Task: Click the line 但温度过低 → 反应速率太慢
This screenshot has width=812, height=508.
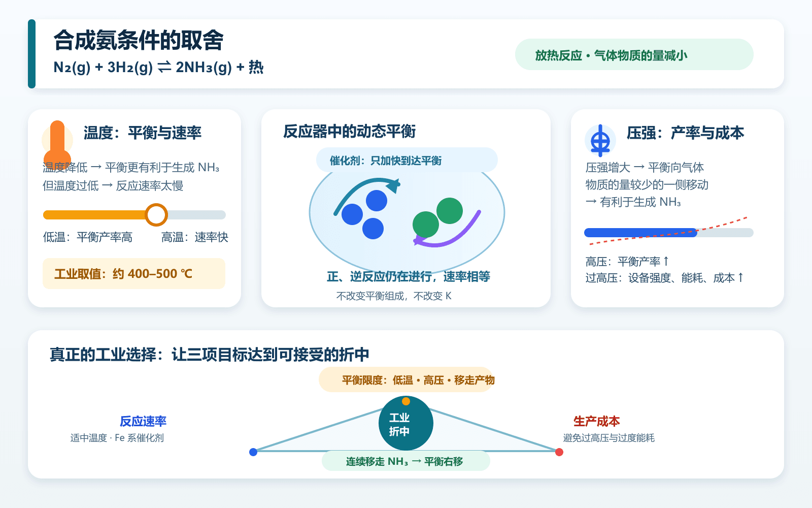Action: pyautogui.click(x=113, y=186)
